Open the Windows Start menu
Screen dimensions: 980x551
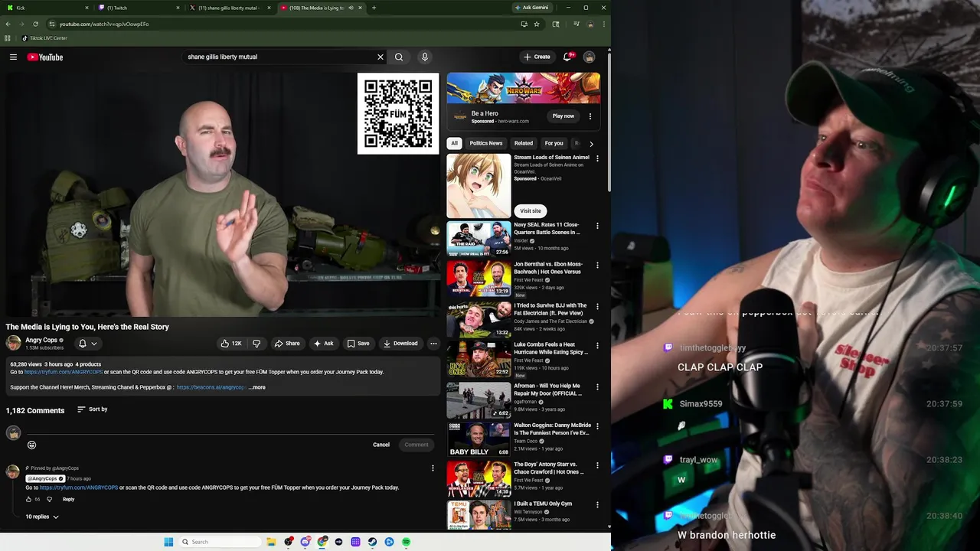[168, 542]
